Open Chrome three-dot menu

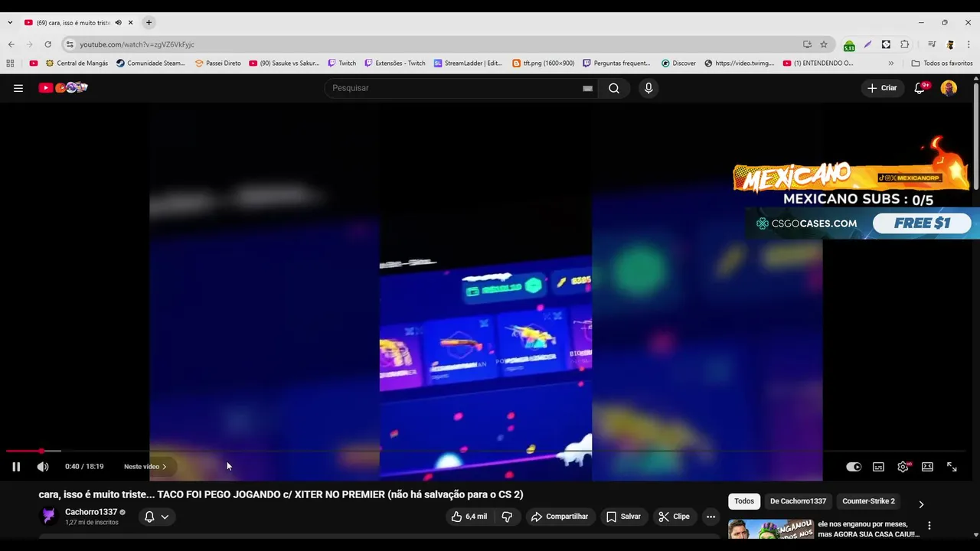pyautogui.click(x=969, y=44)
